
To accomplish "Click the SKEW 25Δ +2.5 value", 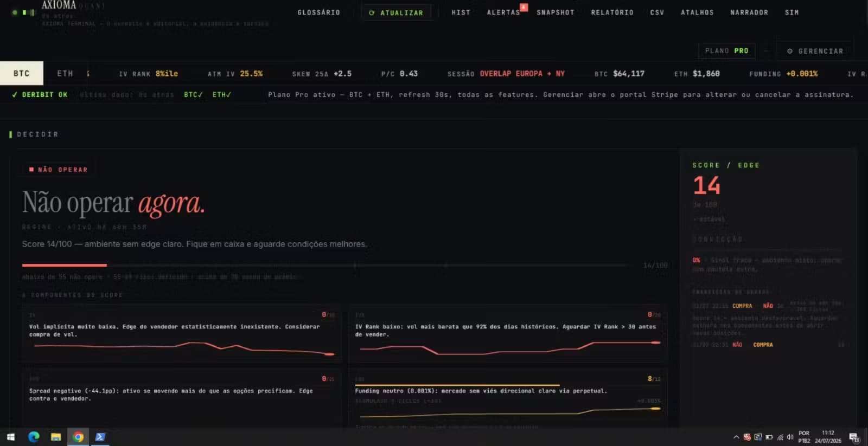I will 322,74.
